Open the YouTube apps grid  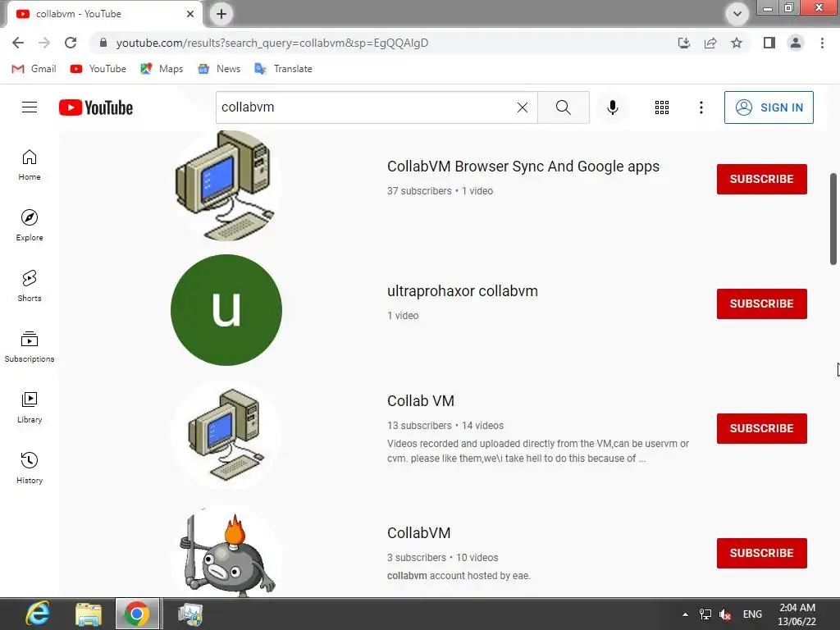coord(662,107)
